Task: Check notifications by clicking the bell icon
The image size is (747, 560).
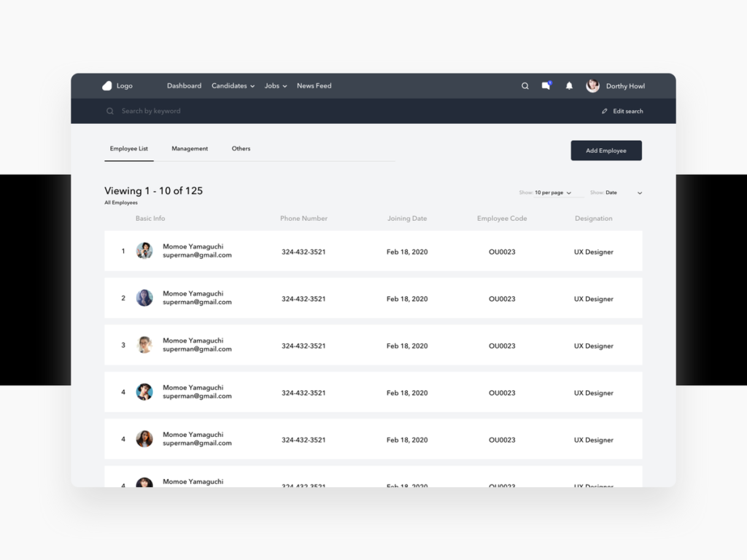Action: point(569,85)
